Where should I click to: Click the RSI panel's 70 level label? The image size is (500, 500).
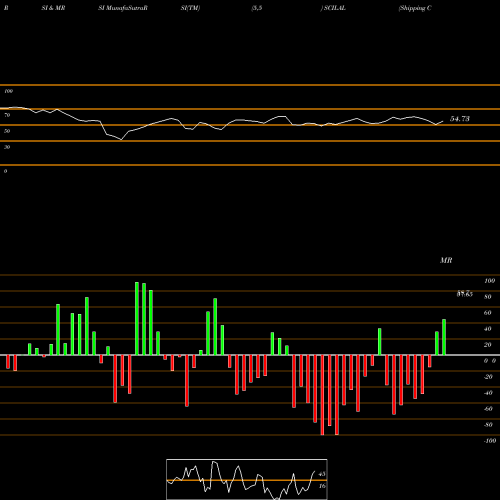[x=7, y=115]
